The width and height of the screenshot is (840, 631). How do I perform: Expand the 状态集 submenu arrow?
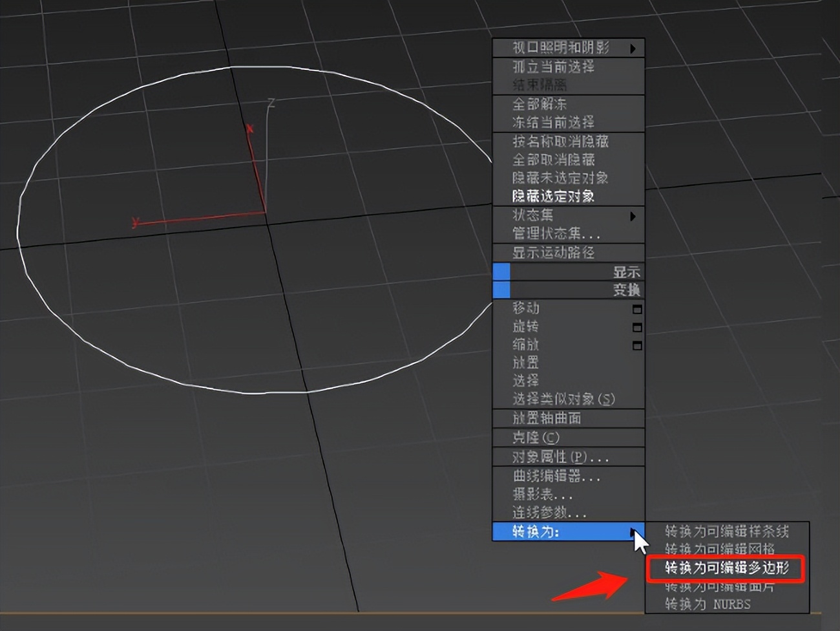pyautogui.click(x=633, y=216)
